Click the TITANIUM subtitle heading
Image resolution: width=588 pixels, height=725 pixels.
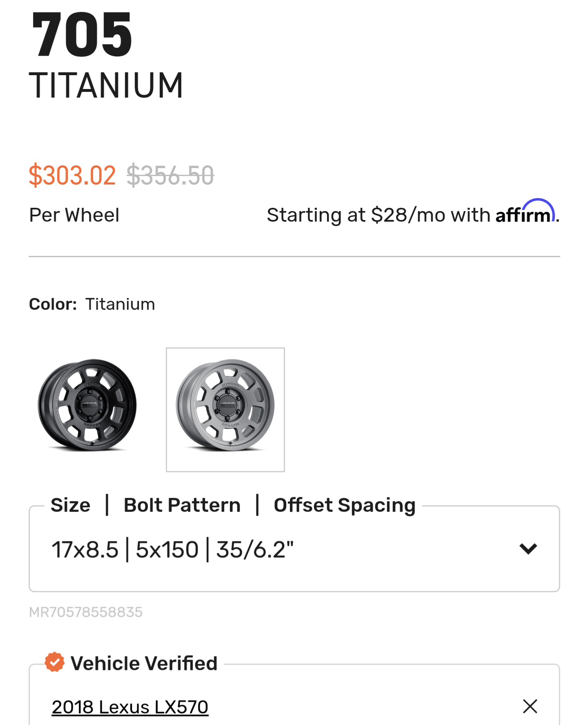(x=106, y=85)
